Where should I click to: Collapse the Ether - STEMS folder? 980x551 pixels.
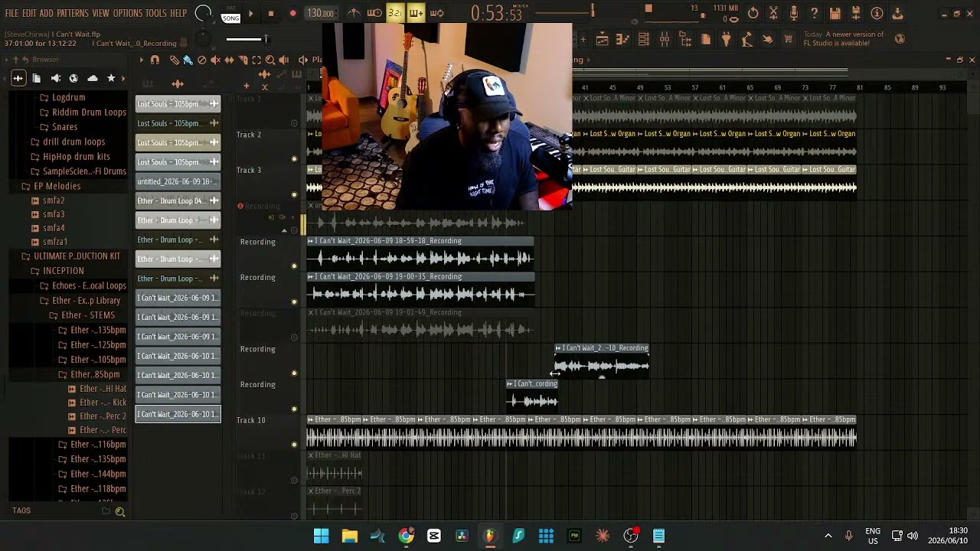click(x=81, y=315)
